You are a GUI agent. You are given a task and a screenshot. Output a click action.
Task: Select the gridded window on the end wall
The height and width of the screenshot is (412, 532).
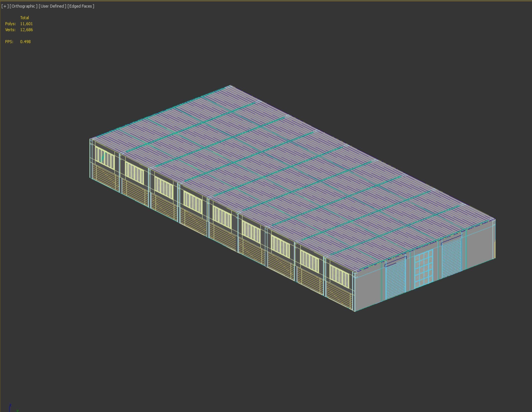424,269
